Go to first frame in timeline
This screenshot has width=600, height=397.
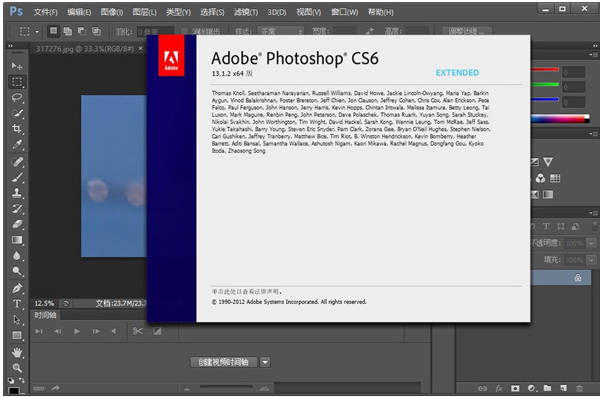(39, 331)
